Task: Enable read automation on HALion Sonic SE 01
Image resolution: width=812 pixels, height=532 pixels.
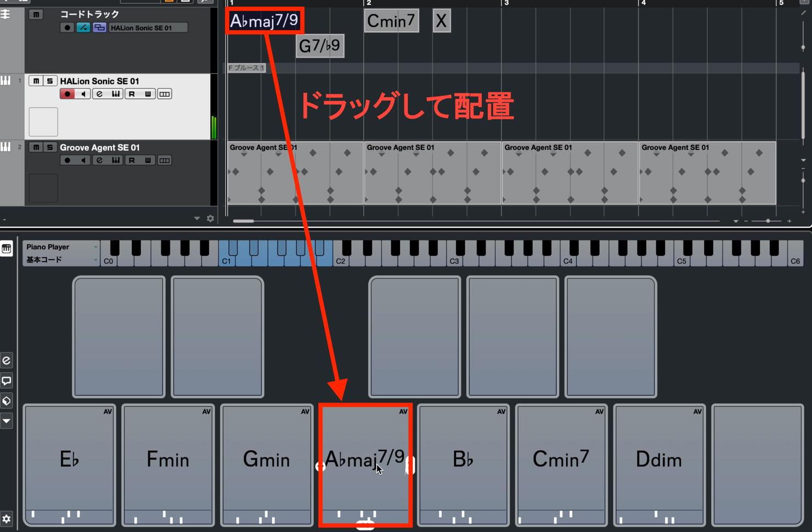Action: (132, 94)
